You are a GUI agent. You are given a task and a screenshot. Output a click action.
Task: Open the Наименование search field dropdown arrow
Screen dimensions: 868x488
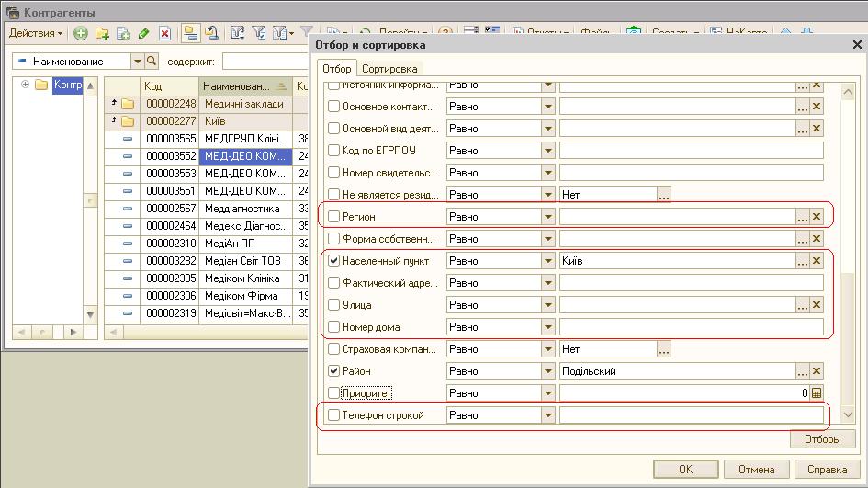click(x=137, y=61)
